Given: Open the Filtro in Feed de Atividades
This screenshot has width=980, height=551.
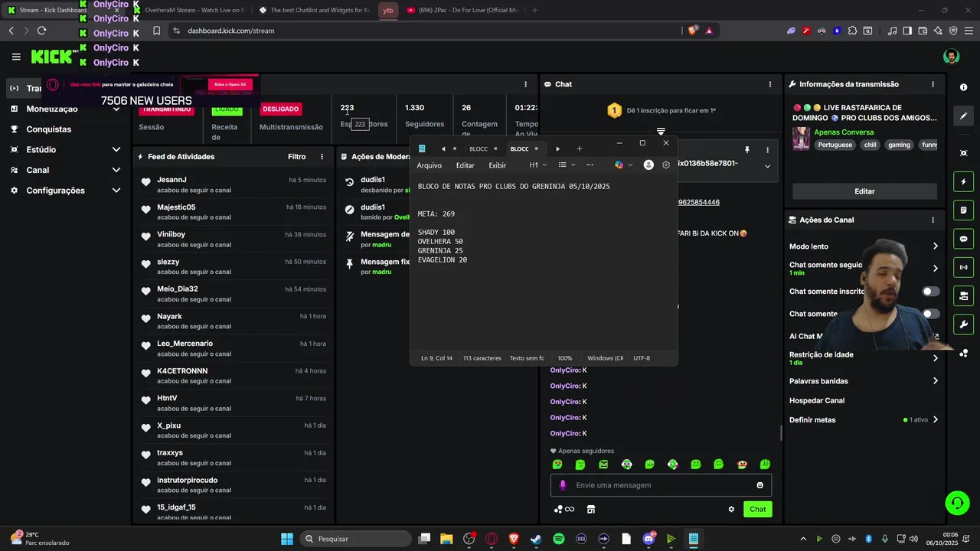Looking at the screenshot, I should click(296, 157).
